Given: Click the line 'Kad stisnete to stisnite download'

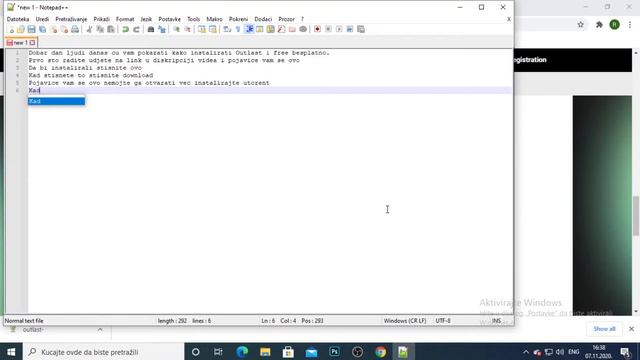Looking at the screenshot, I should (x=91, y=76).
